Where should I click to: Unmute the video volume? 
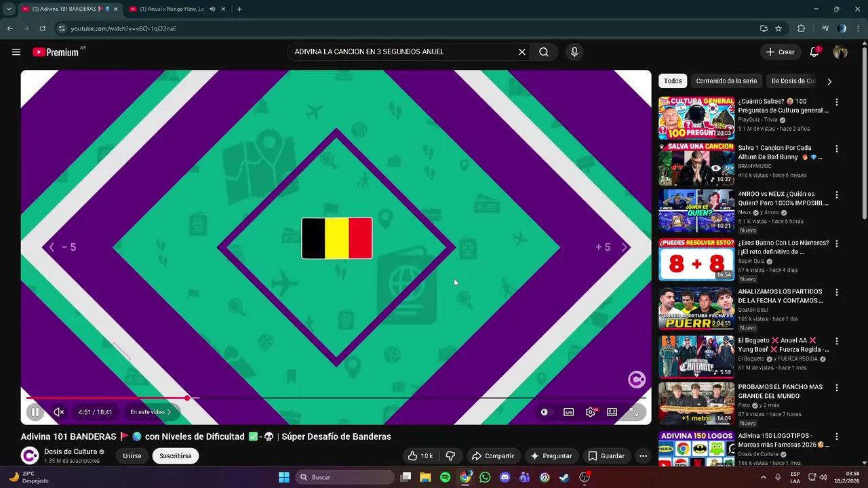click(x=59, y=412)
